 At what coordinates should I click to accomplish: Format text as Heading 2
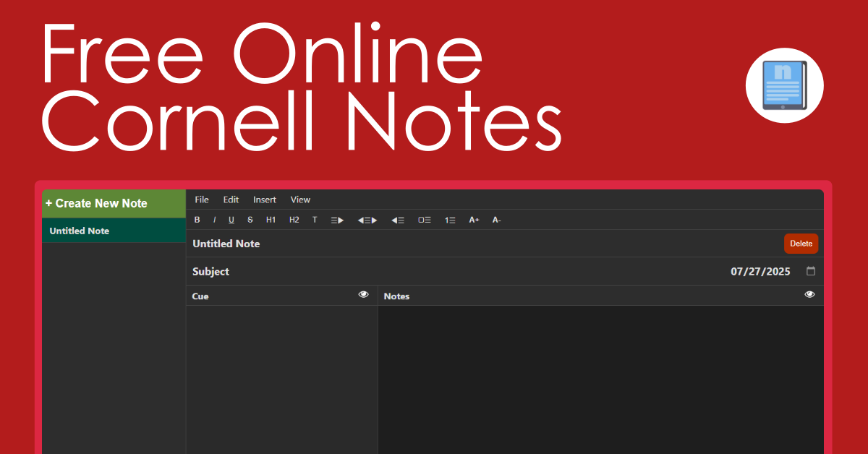pos(294,220)
